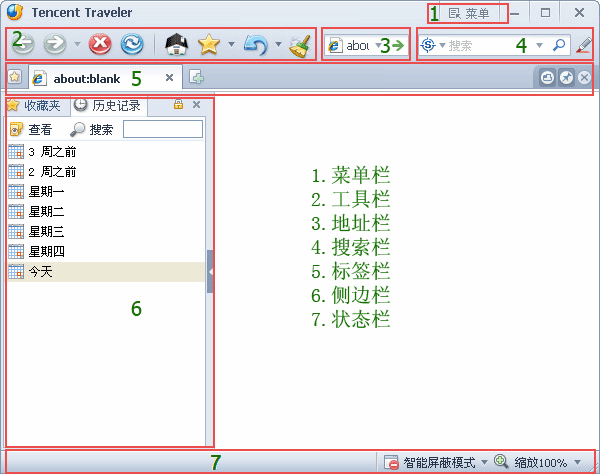This screenshot has height=474, width=600.
Task: Expand the favorites star dropdown arrow
Action: click(231, 44)
